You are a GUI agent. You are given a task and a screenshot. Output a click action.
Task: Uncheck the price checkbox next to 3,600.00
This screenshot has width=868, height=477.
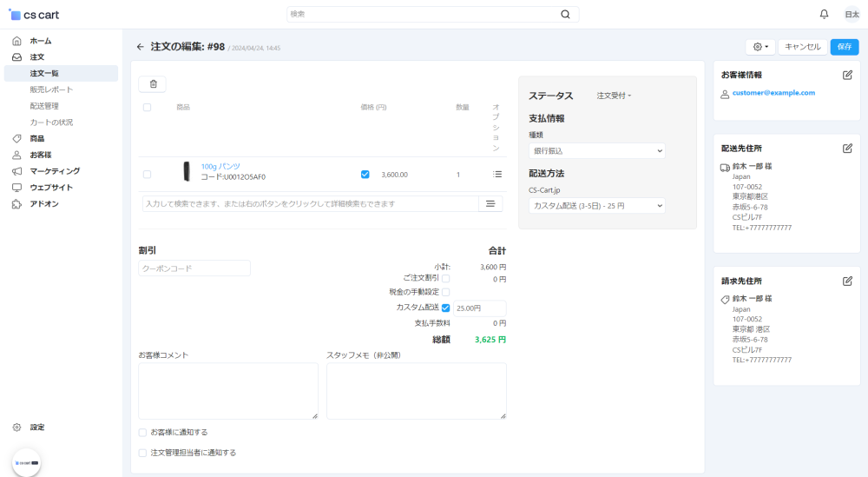tap(365, 175)
